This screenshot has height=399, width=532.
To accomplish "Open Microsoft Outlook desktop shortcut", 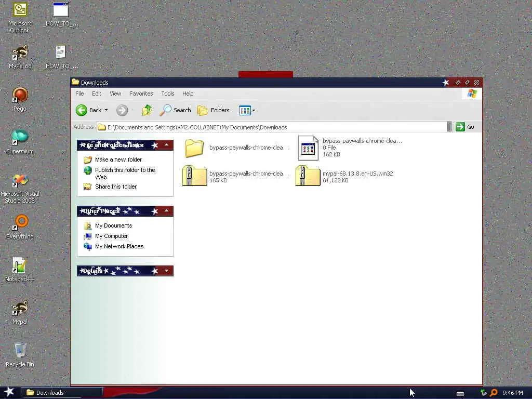I will coord(20,17).
